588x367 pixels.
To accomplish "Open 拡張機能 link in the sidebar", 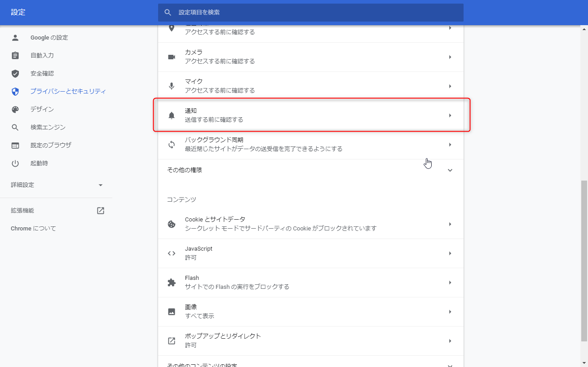I will click(x=22, y=211).
